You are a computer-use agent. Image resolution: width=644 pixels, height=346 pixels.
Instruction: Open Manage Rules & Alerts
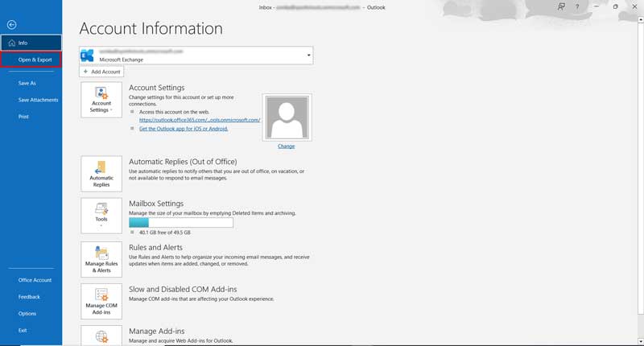[x=101, y=259]
